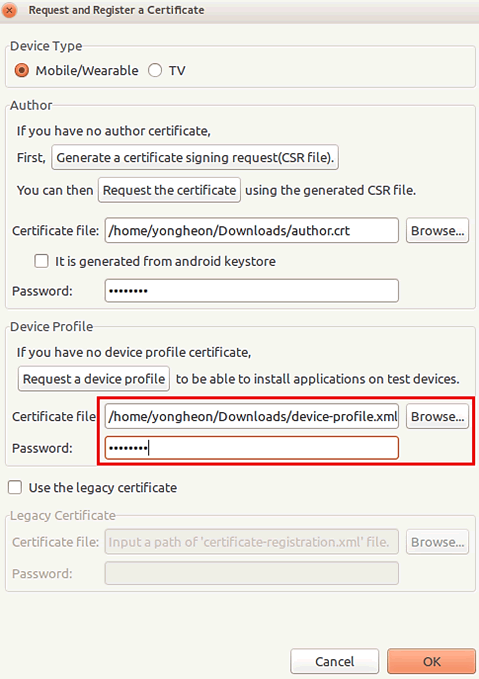
Task: Cancel the certificate registration dialog
Action: click(335, 661)
